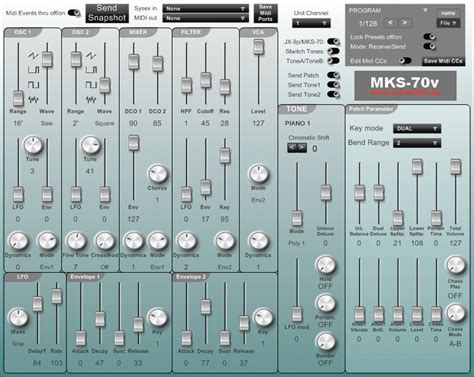Open the Sysex in dropdown
474x377 pixels.
tap(205, 9)
